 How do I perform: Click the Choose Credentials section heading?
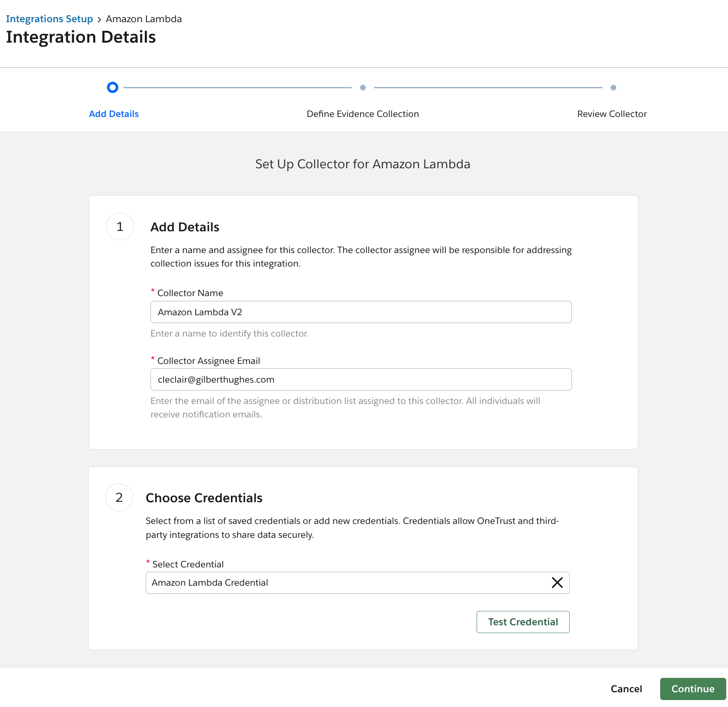coord(204,498)
